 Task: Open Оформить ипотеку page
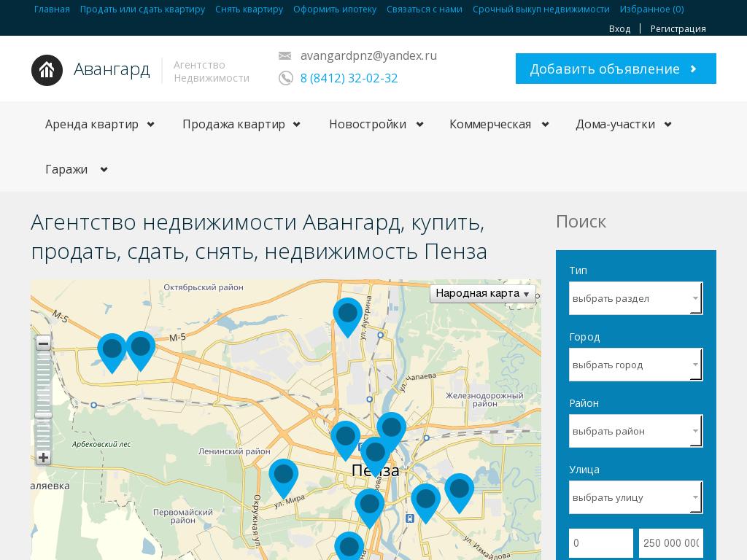335,9
